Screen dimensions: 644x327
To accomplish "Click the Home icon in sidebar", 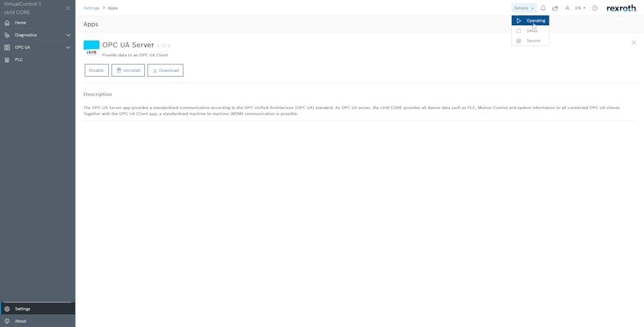I will point(7,23).
